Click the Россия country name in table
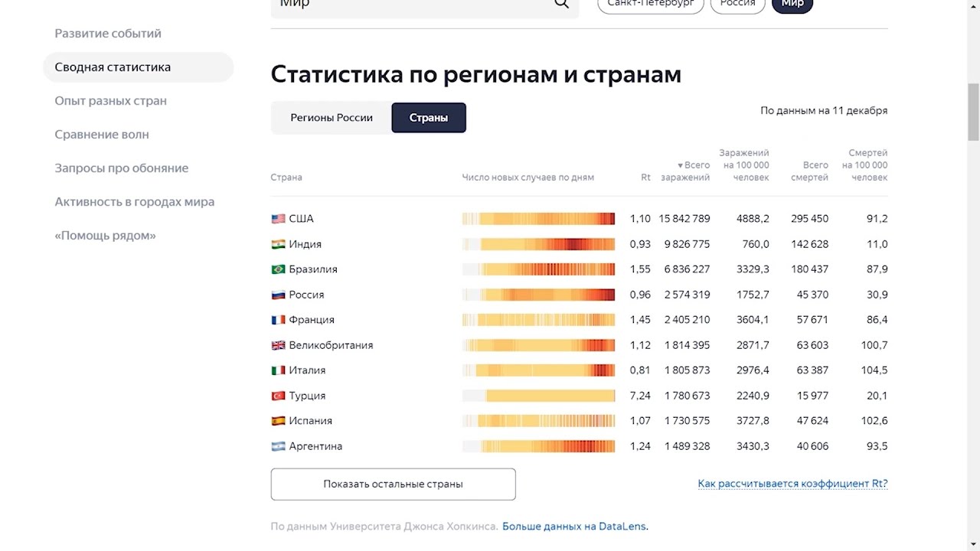Image resolution: width=980 pixels, height=551 pixels. [x=306, y=295]
